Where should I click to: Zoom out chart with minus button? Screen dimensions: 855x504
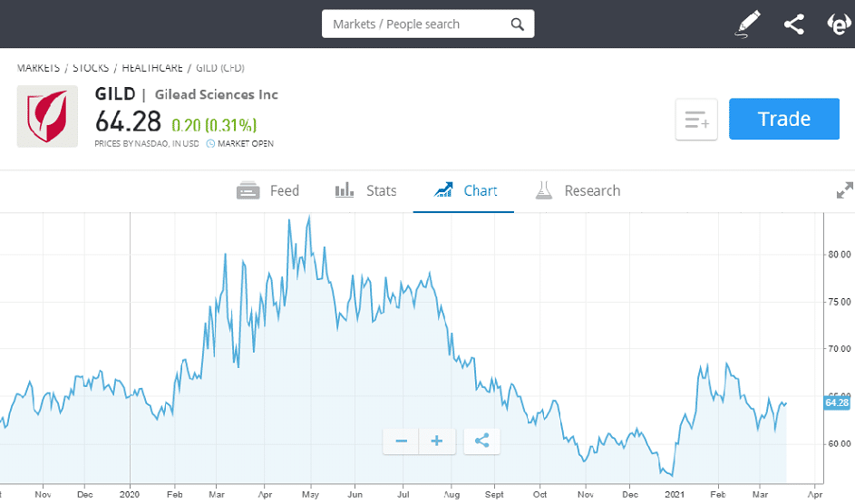click(x=401, y=441)
